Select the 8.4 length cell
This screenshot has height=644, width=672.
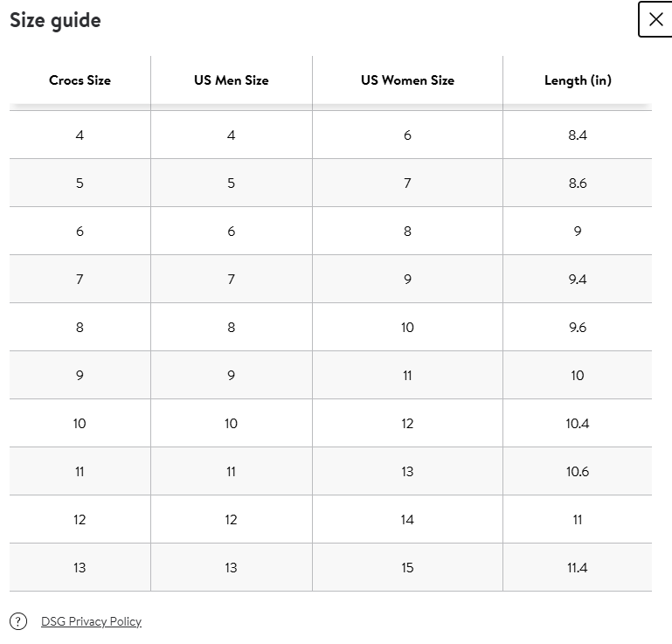coord(577,135)
